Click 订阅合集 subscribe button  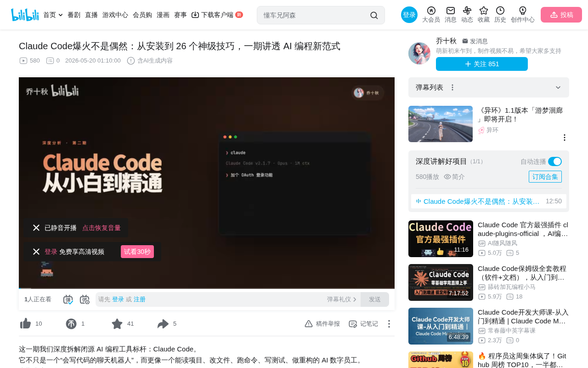click(x=545, y=177)
